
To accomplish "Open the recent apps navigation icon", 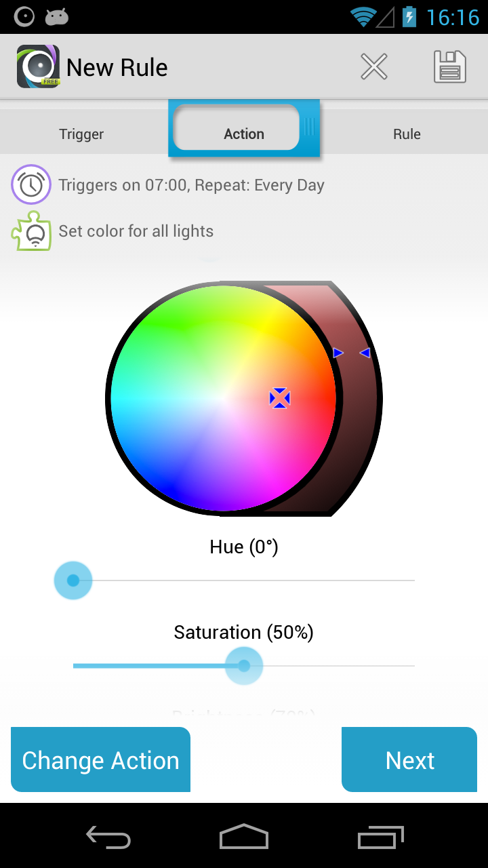I will click(x=381, y=837).
